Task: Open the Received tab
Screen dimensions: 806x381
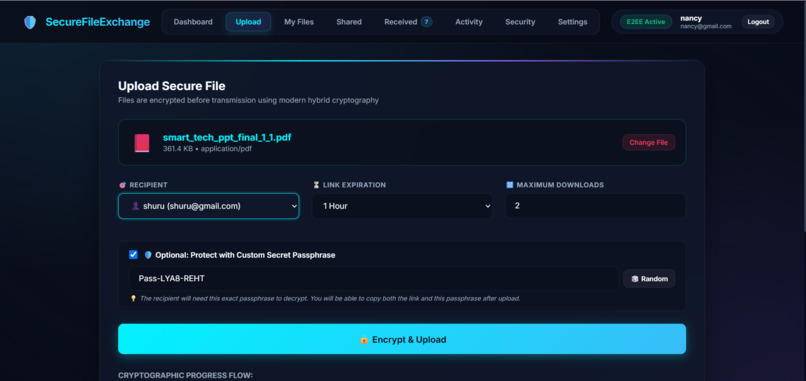Action: (x=408, y=22)
